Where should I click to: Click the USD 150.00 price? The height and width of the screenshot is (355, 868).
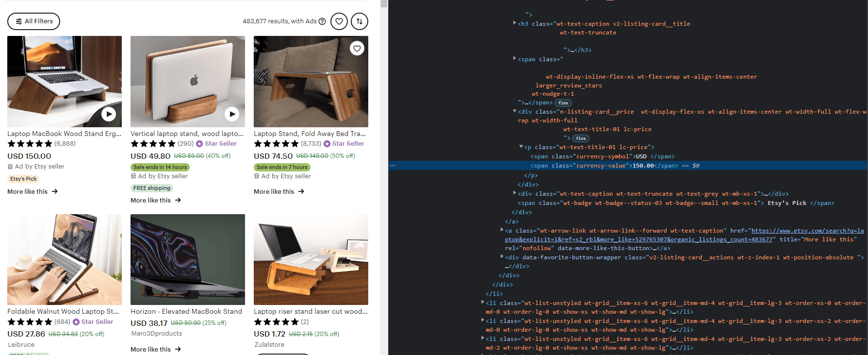point(29,156)
